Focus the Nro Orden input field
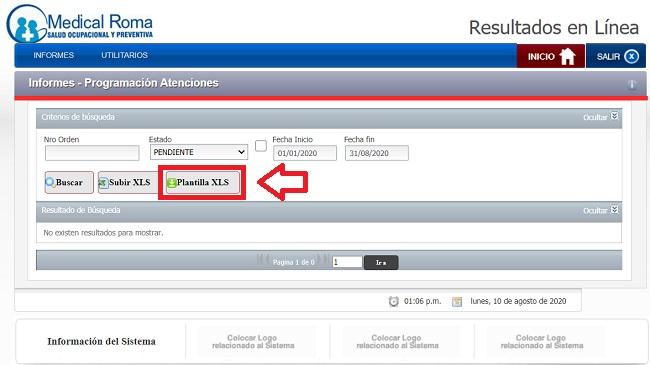Screen dimensions: 650x365 click(92, 153)
